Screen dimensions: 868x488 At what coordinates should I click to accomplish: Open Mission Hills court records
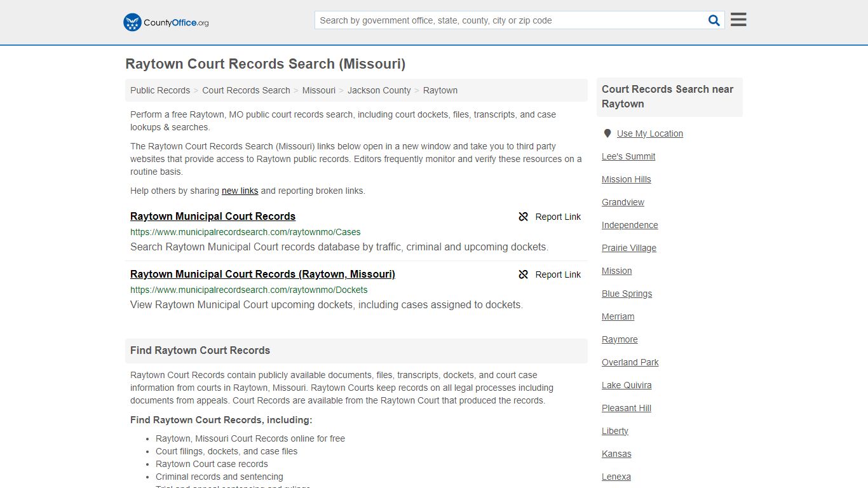627,179
